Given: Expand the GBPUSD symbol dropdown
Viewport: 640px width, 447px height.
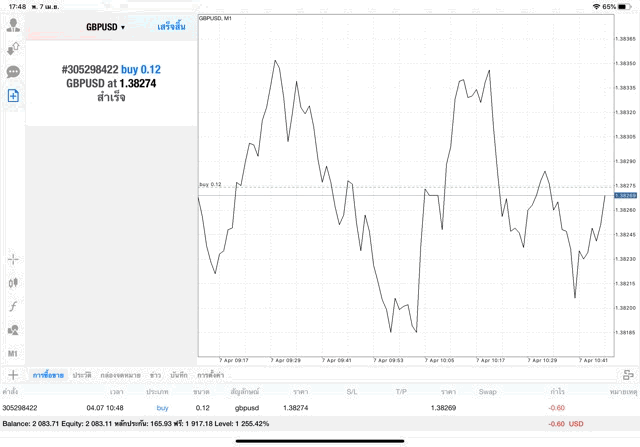Looking at the screenshot, I should [105, 27].
